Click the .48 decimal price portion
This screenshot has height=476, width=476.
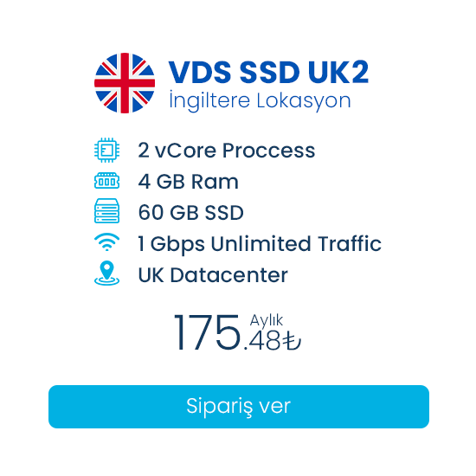click(x=262, y=341)
